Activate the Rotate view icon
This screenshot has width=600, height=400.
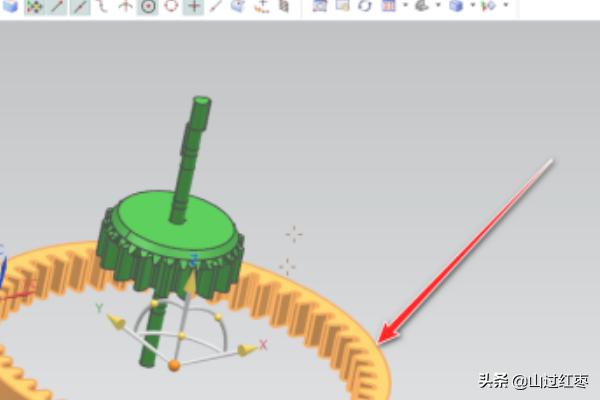click(365, 5)
